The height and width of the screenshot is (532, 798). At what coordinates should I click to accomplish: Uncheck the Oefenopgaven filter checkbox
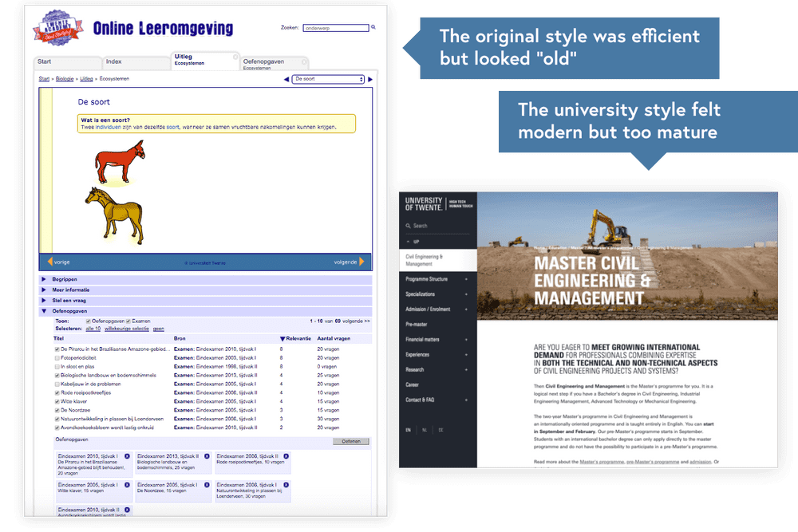(88, 320)
